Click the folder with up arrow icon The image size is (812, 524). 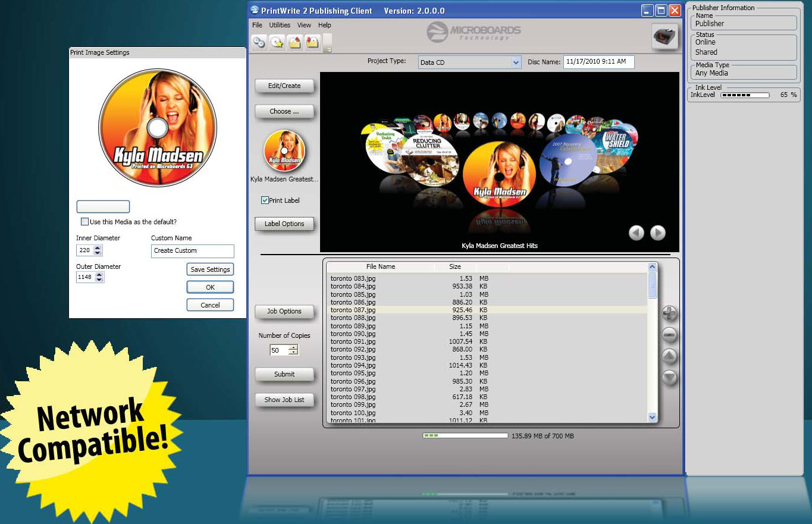click(295, 42)
